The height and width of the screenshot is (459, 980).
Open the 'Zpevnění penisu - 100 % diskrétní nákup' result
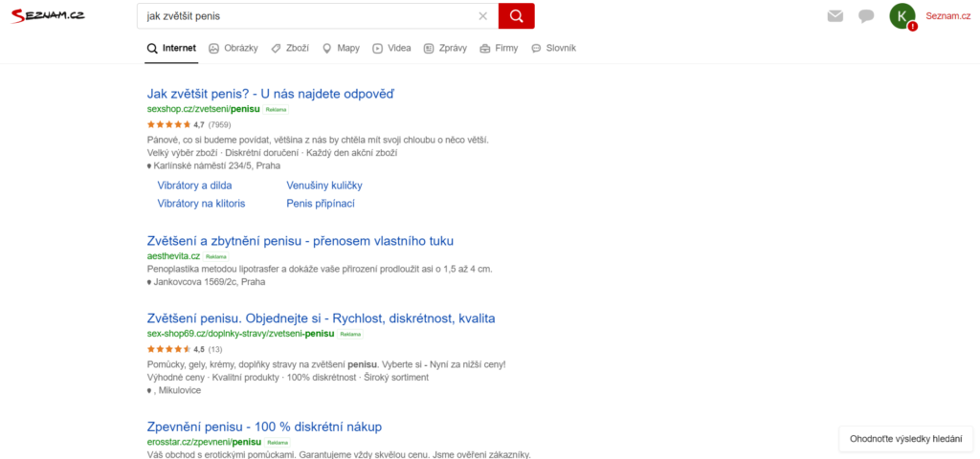[264, 427]
